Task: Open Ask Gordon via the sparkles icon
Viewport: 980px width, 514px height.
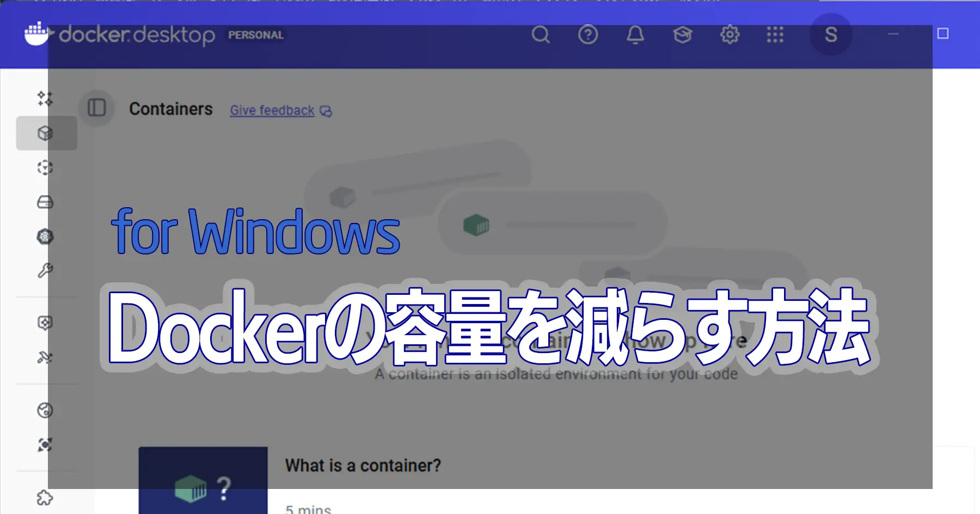Action: click(46, 100)
